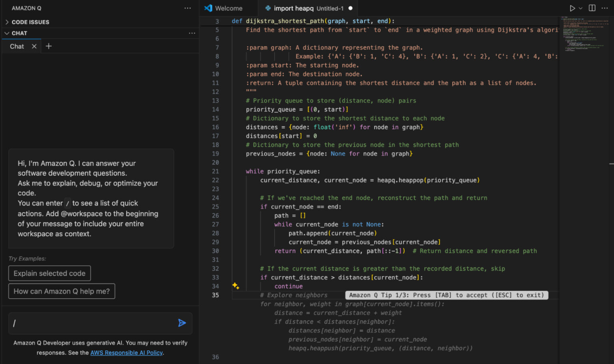Open the Amazon Q panel ellipsis menu
This screenshot has height=364, width=614.
tap(187, 8)
